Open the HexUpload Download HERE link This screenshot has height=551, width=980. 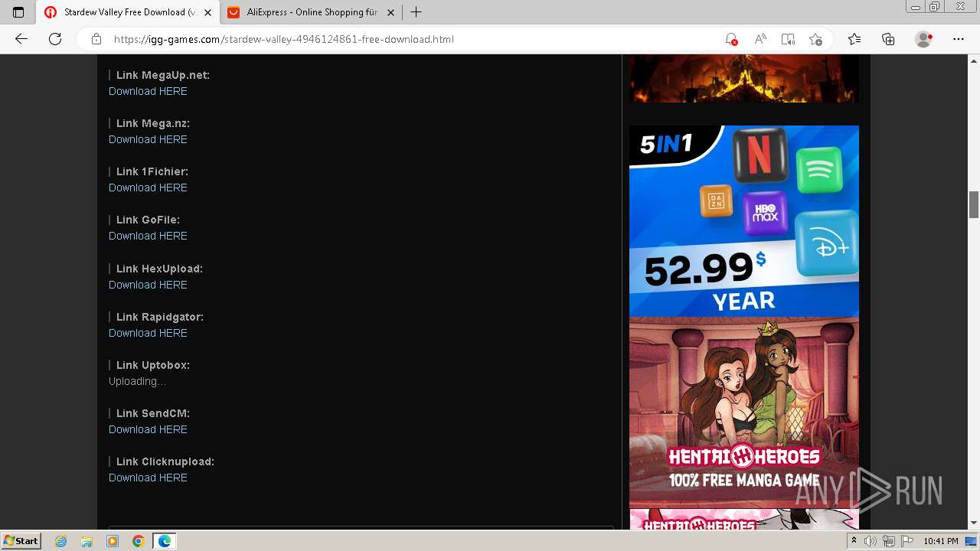point(148,285)
